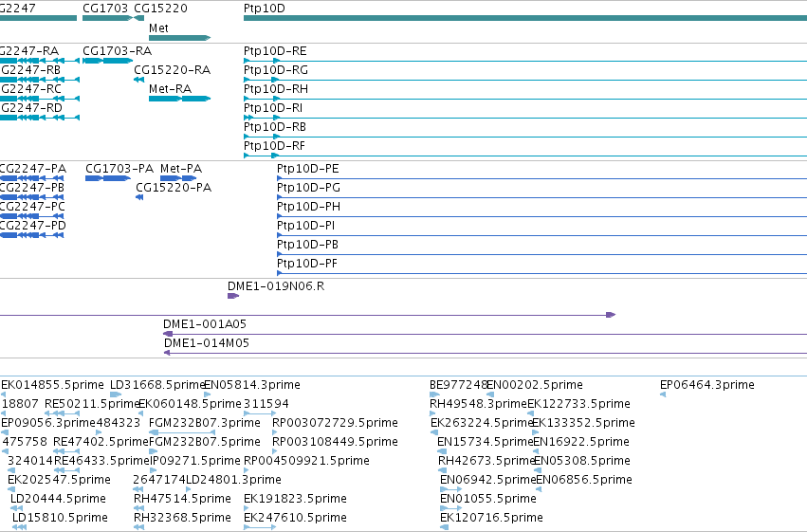The height and width of the screenshot is (532, 807).
Task: Click the CG15220-RA transcript label
Action: [172, 70]
